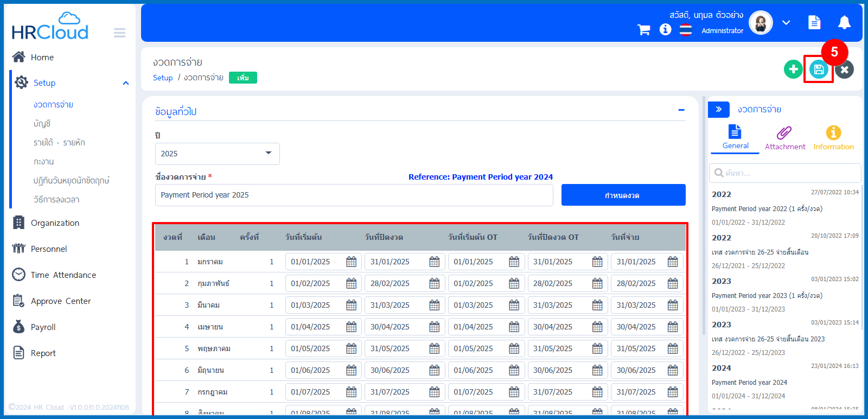Open the user avatar picture

[761, 23]
